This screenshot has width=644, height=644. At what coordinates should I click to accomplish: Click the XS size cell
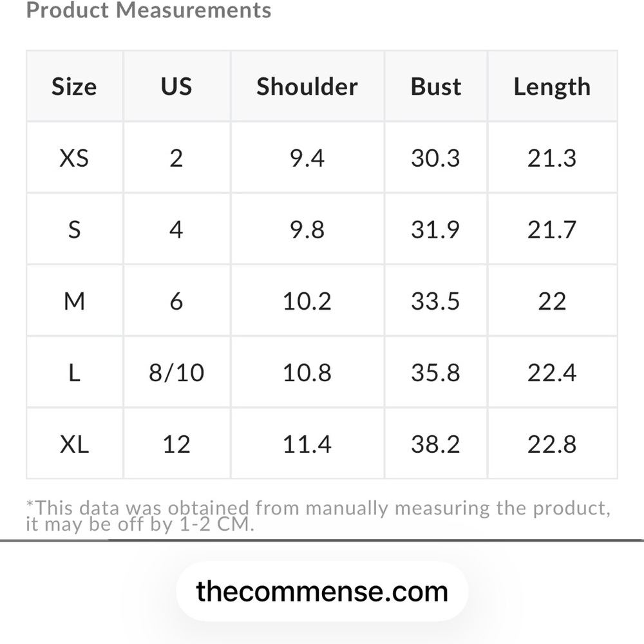pyautogui.click(x=74, y=158)
